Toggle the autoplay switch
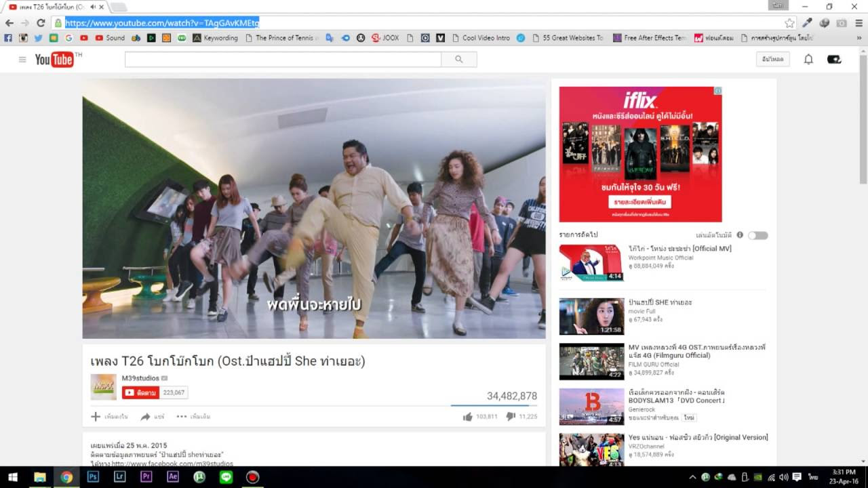868x488 pixels. tap(757, 235)
